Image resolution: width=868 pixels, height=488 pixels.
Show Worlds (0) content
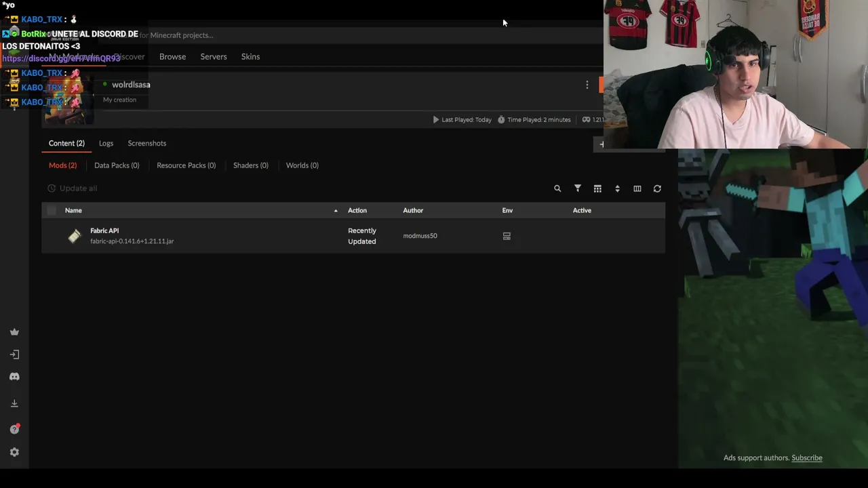tap(302, 165)
